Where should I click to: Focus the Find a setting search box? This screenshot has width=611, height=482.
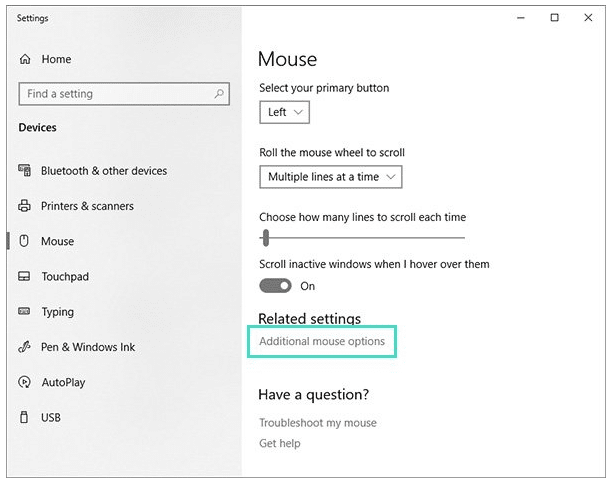click(115, 94)
